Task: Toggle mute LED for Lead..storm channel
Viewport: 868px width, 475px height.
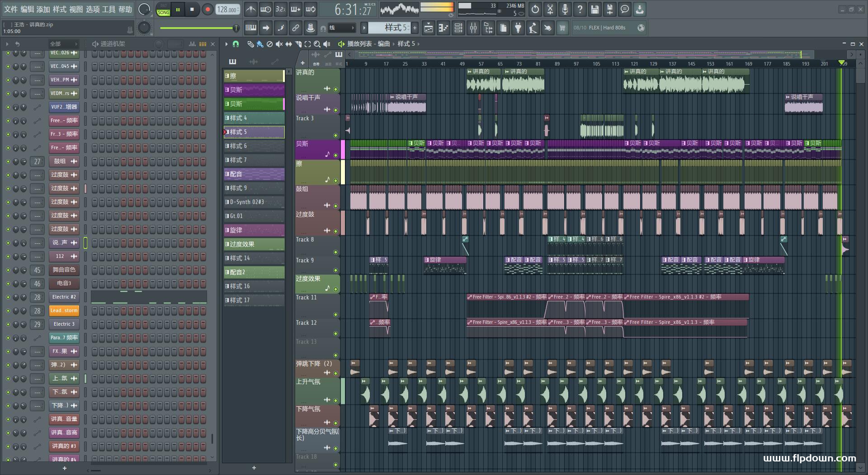Action: pos(8,311)
